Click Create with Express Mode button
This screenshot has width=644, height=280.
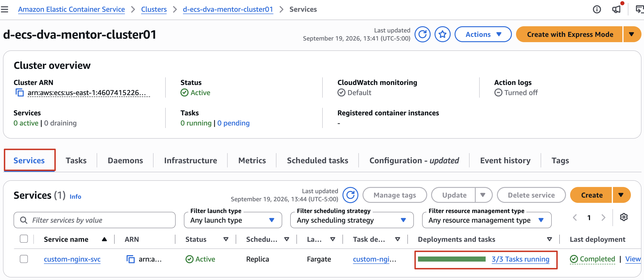point(569,34)
